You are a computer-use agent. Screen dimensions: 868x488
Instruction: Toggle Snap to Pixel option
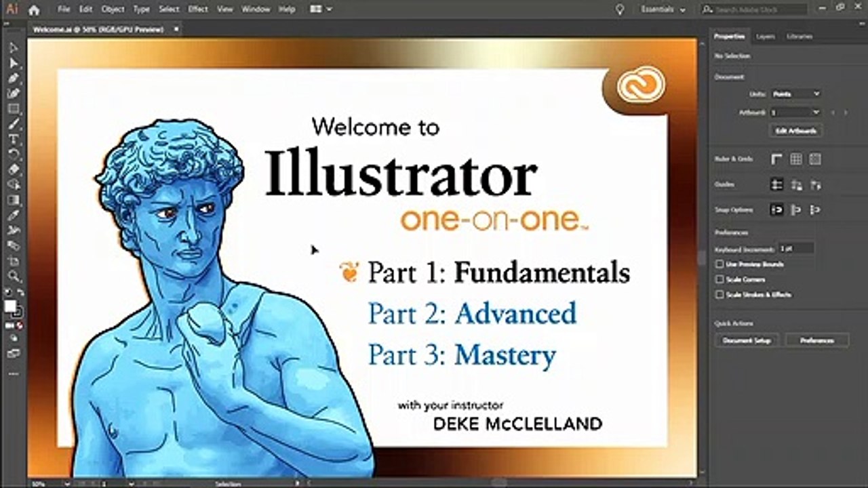pos(796,210)
